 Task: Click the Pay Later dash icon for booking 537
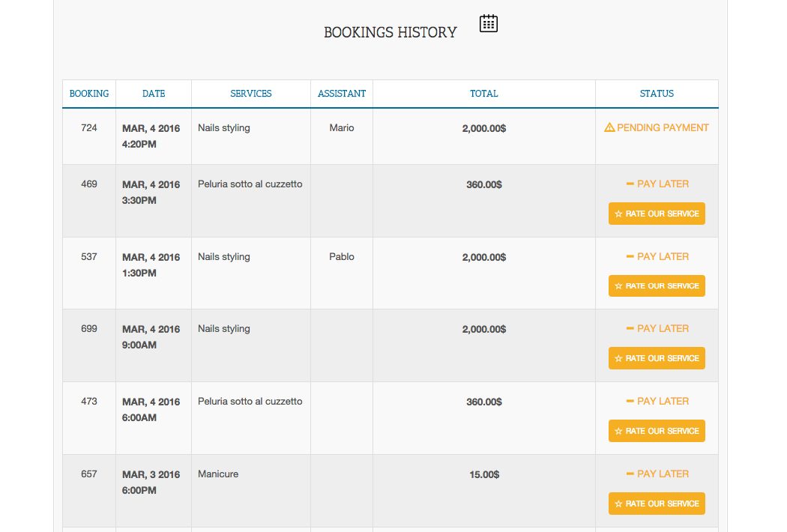[630, 257]
